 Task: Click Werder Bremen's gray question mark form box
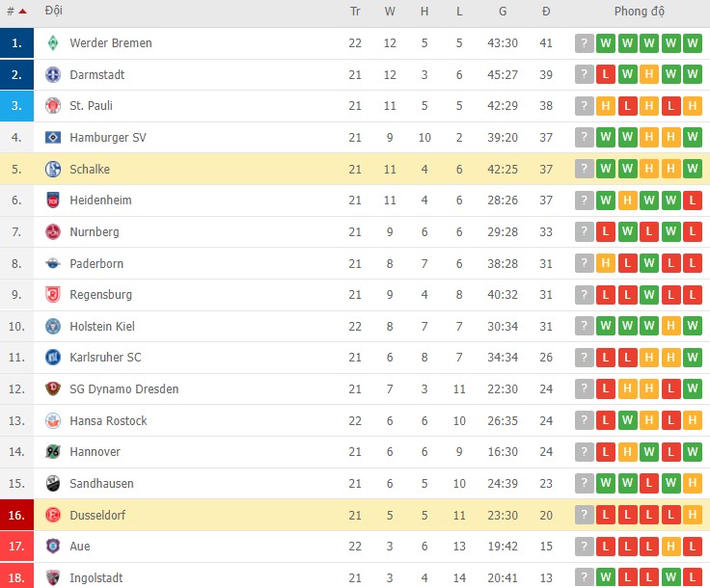(x=584, y=43)
